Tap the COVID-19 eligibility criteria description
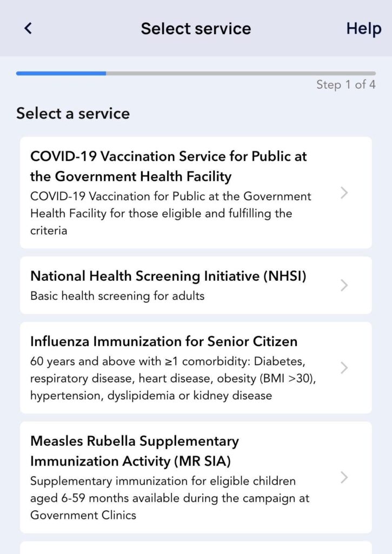The height and width of the screenshot is (554, 392). point(170,213)
